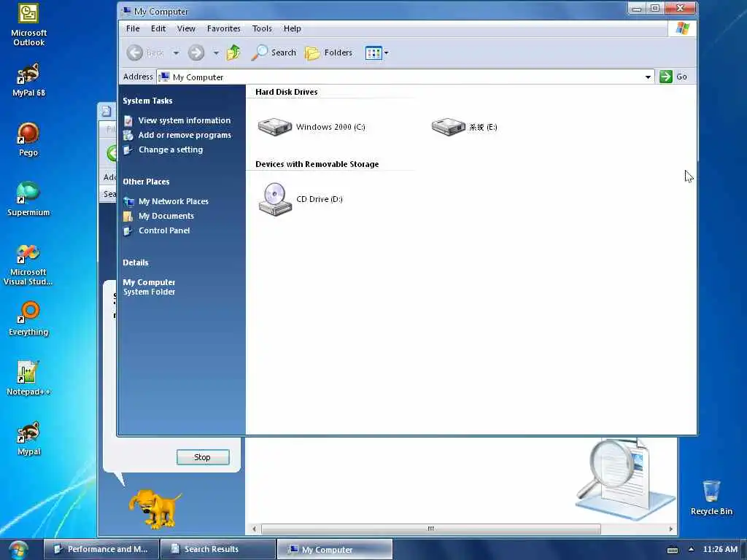Click the magnifier document graphic in Search Results

click(624, 479)
